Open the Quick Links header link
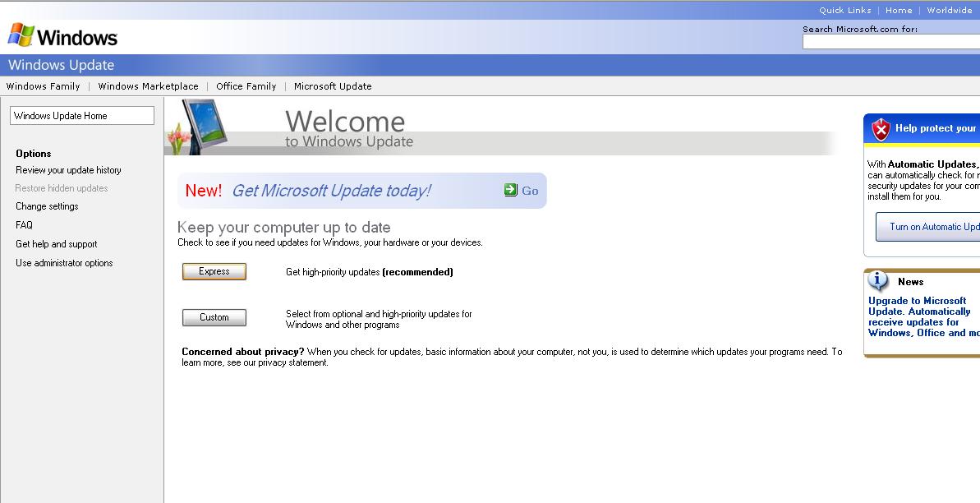980x503 pixels. coord(844,11)
